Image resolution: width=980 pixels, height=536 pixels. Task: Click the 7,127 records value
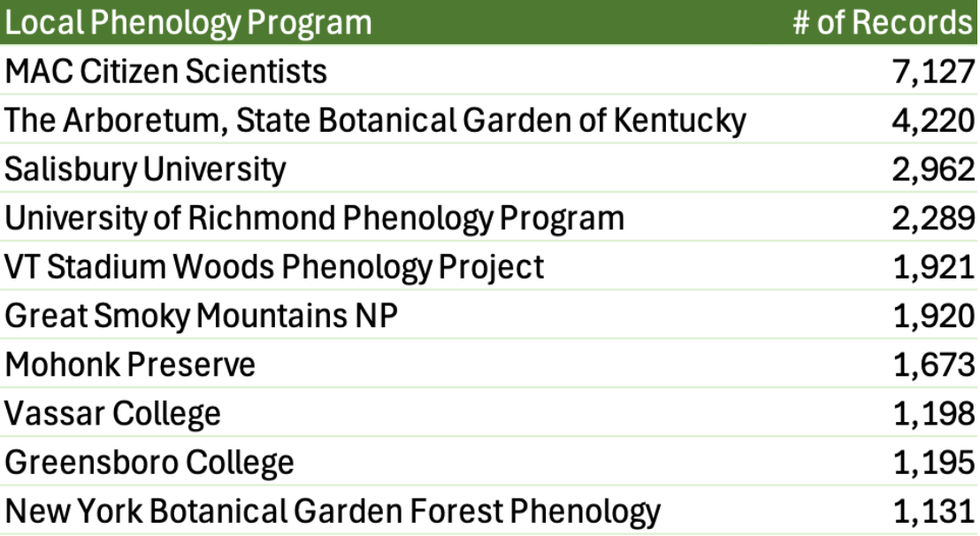tap(932, 72)
